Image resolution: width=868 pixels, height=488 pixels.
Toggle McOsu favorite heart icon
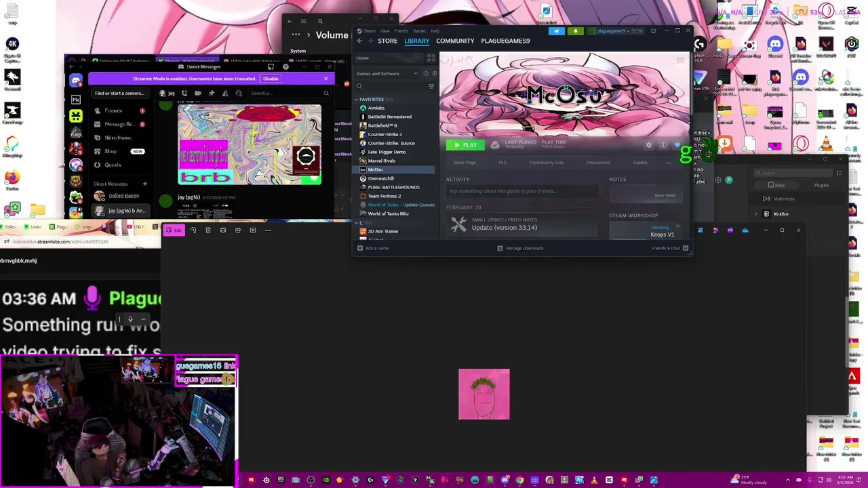click(677, 145)
